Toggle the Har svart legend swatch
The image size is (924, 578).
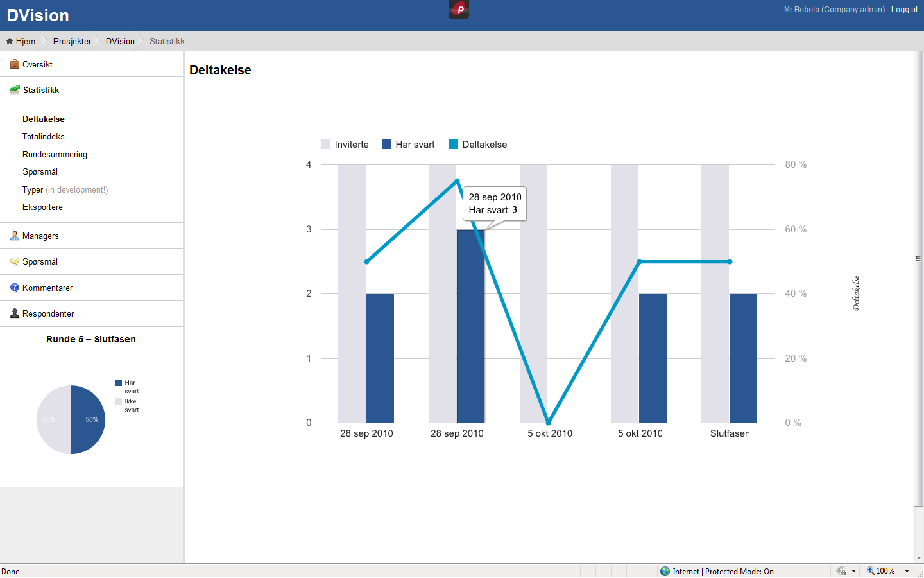click(386, 144)
